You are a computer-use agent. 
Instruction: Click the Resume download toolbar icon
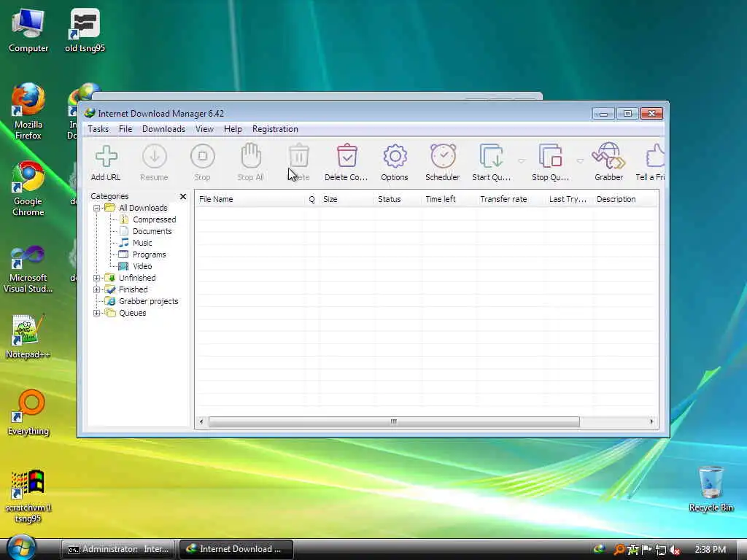pyautogui.click(x=154, y=162)
